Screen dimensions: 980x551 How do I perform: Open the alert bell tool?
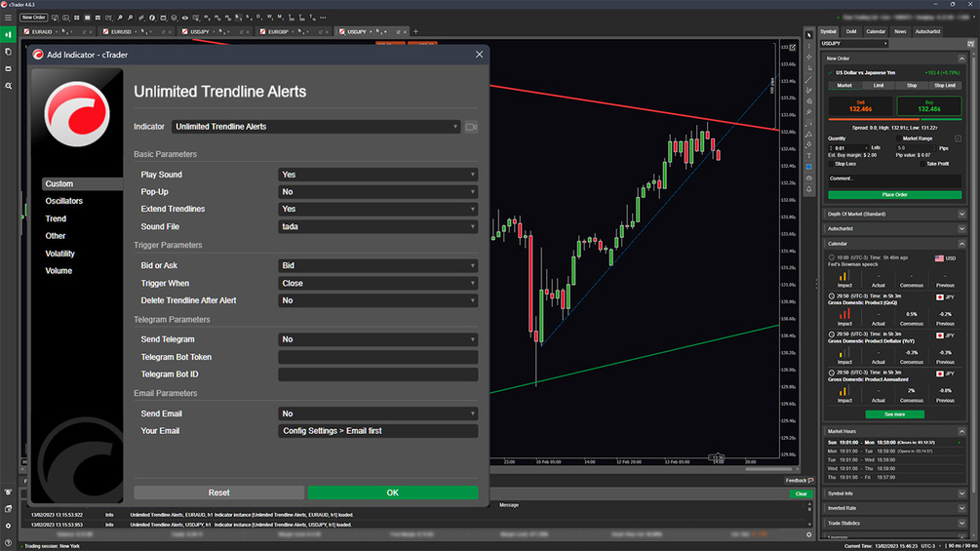[x=808, y=189]
